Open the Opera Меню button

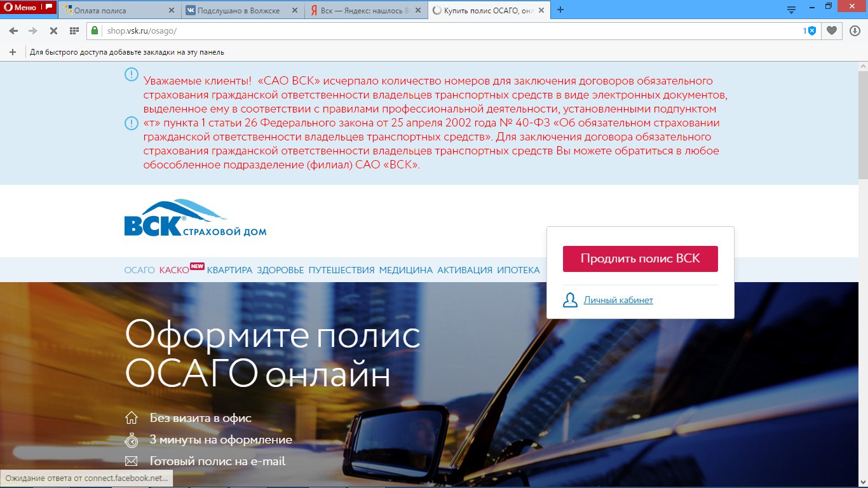click(x=29, y=8)
